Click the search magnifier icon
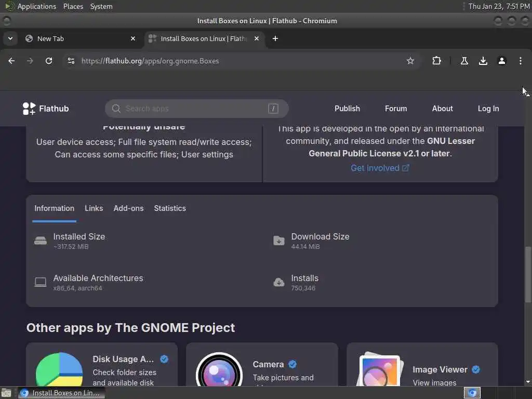The image size is (532, 399). point(116,109)
